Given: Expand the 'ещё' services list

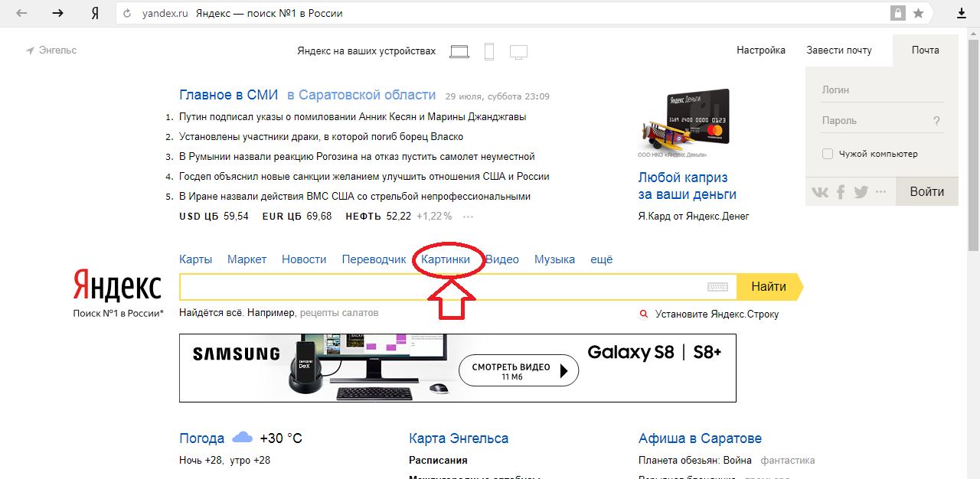Looking at the screenshot, I should (x=601, y=259).
